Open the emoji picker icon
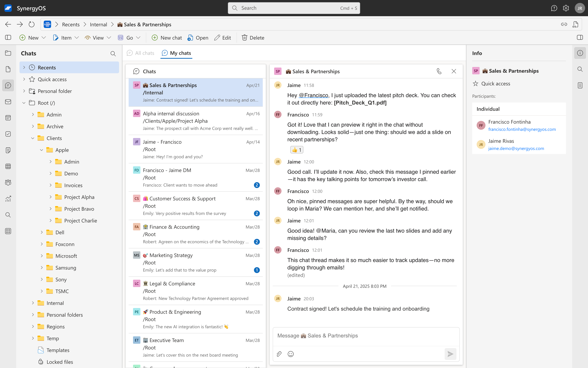This screenshot has height=368, width=588. tap(291, 354)
